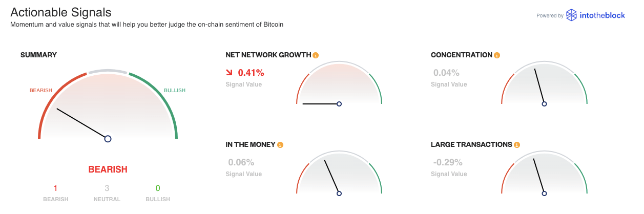Screen dimensions: 644x214
Task: Click the Summary gauge needle pivot circle
Action: (x=108, y=139)
